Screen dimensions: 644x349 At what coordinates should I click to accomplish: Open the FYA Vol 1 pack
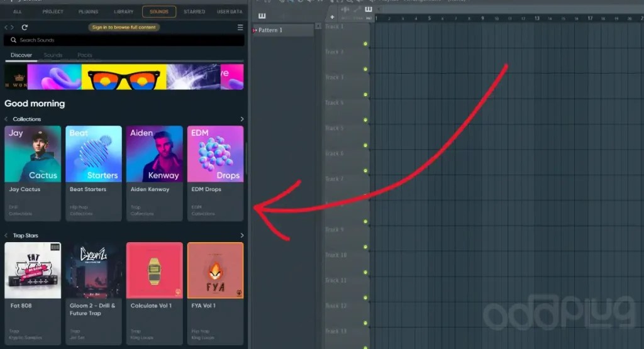(215, 294)
